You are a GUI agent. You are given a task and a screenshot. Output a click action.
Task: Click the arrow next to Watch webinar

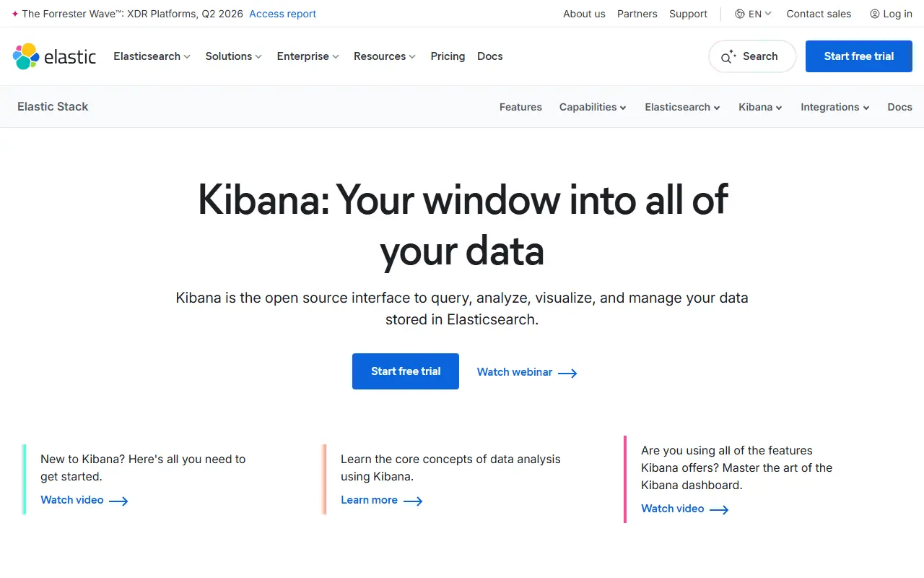(x=567, y=373)
